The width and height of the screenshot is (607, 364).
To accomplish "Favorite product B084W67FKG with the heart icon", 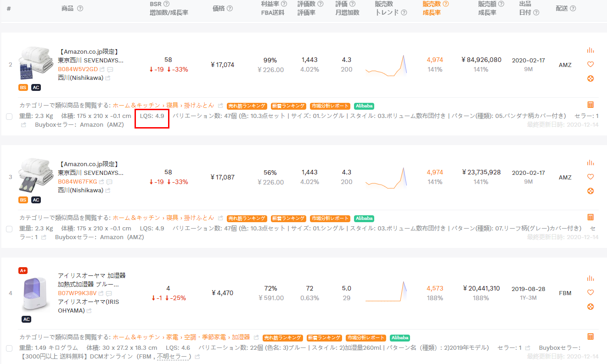I will (x=590, y=177).
